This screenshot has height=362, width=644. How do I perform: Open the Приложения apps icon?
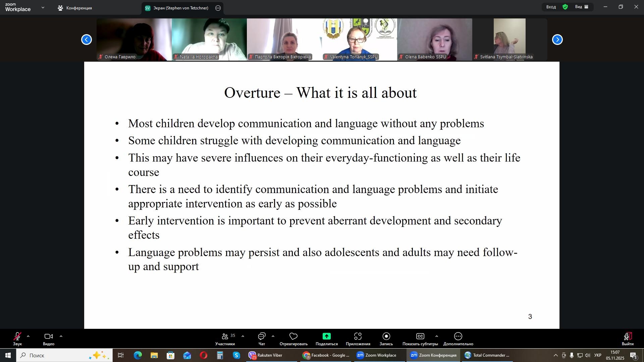pos(358,337)
